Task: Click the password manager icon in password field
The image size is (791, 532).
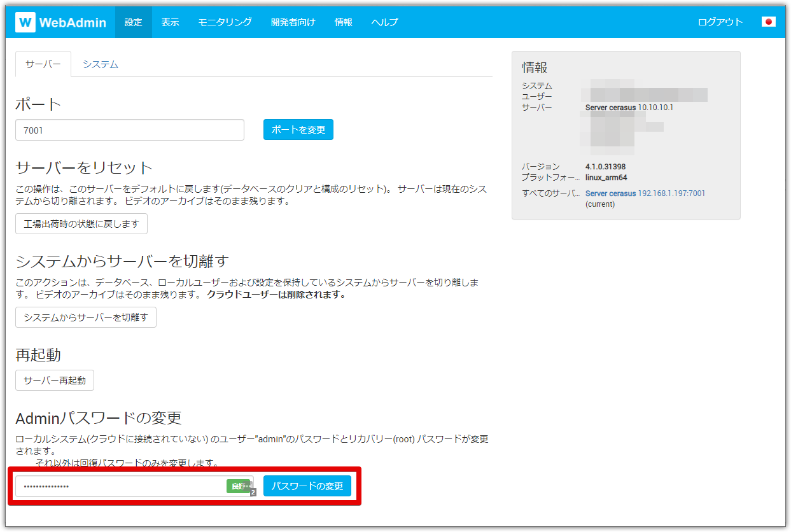Action: (x=248, y=487)
